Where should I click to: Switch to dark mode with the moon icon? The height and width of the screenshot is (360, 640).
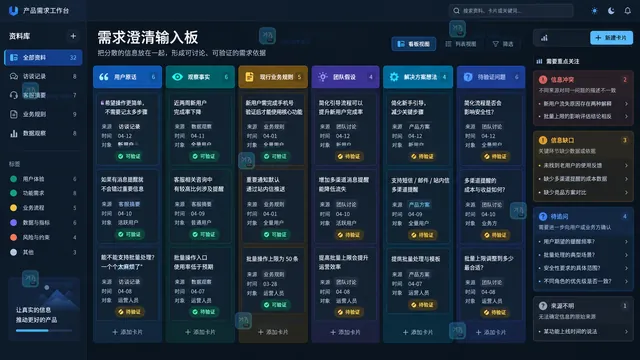tap(611, 11)
